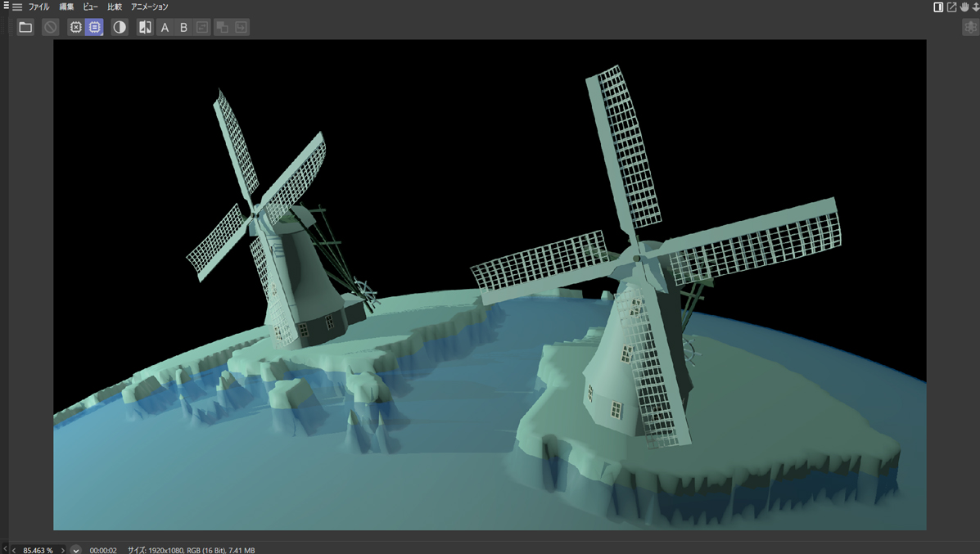Toggle the half-filled circle filter icon
This screenshot has height=554, width=980.
click(x=120, y=28)
